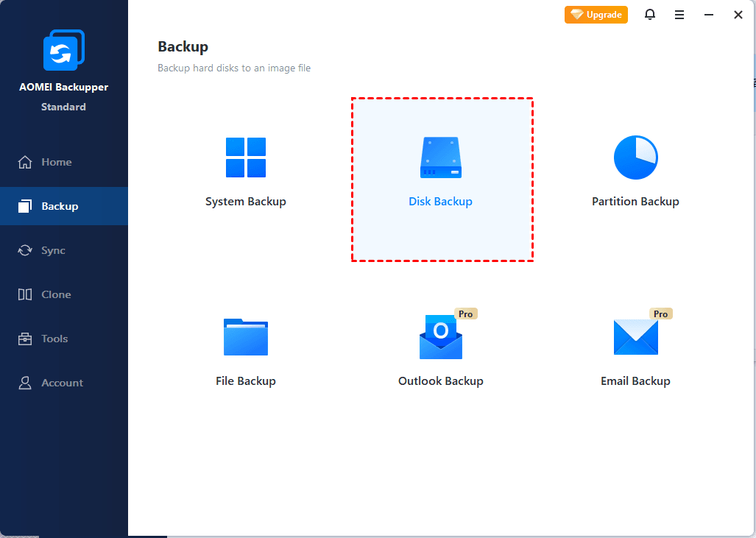This screenshot has width=756, height=538.
Task: Click the Tools toolbox icon
Action: point(25,339)
